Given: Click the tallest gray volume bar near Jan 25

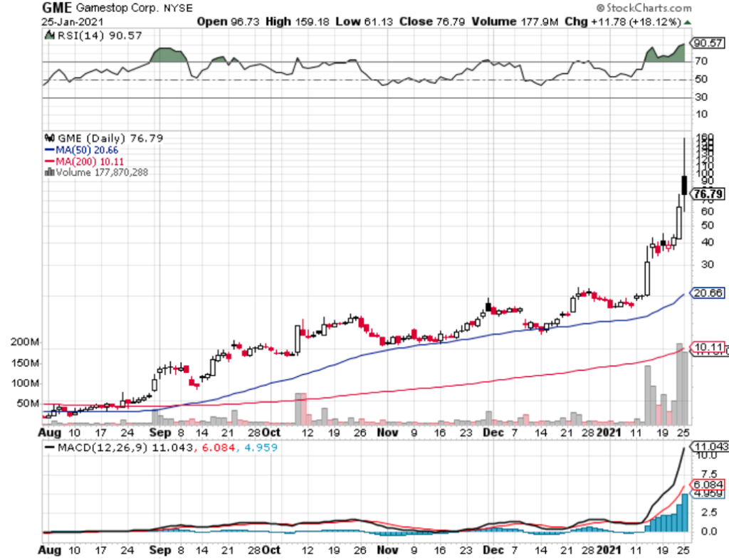Looking at the screenshot, I should (x=678, y=381).
